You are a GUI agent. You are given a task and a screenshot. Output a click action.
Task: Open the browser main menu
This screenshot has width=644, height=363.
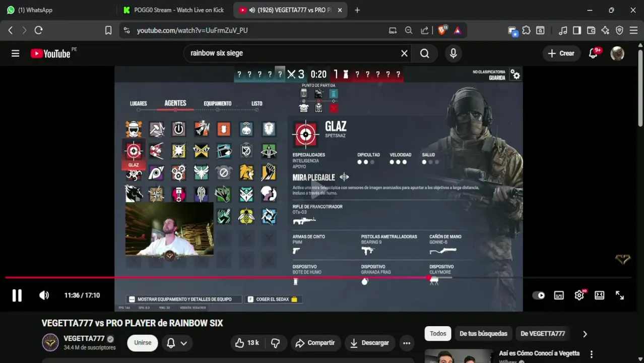tap(633, 30)
